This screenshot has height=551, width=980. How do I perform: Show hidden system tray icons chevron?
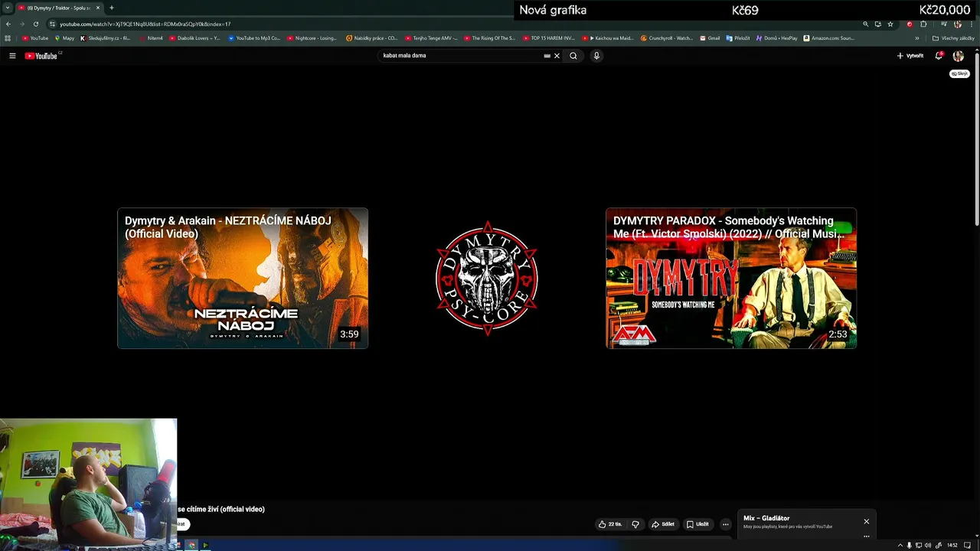tap(900, 545)
